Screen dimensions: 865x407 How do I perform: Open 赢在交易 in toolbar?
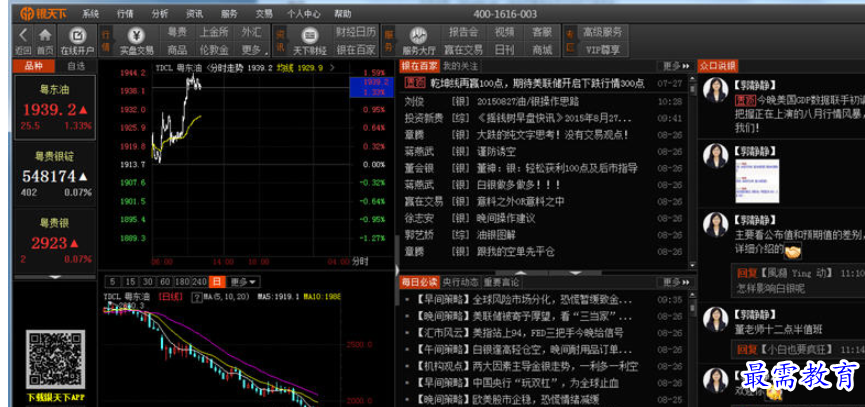[x=463, y=50]
